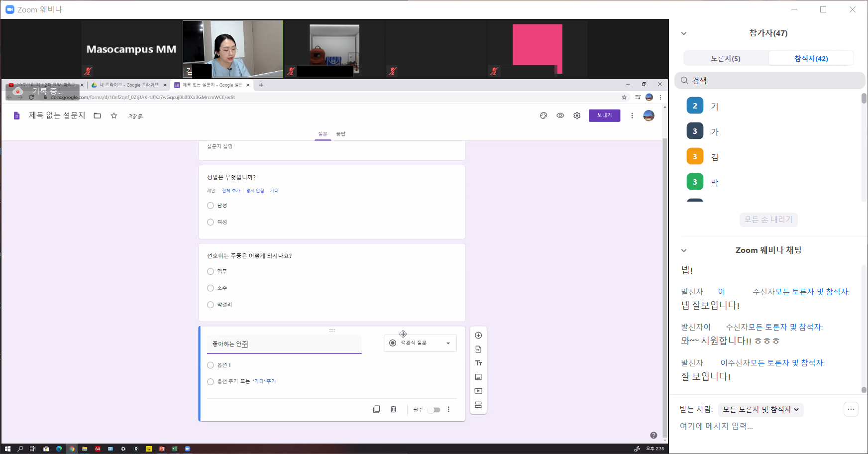Screen dimensions: 868x454
Task: Switch to the 토론자(5) tab
Action: [726, 58]
